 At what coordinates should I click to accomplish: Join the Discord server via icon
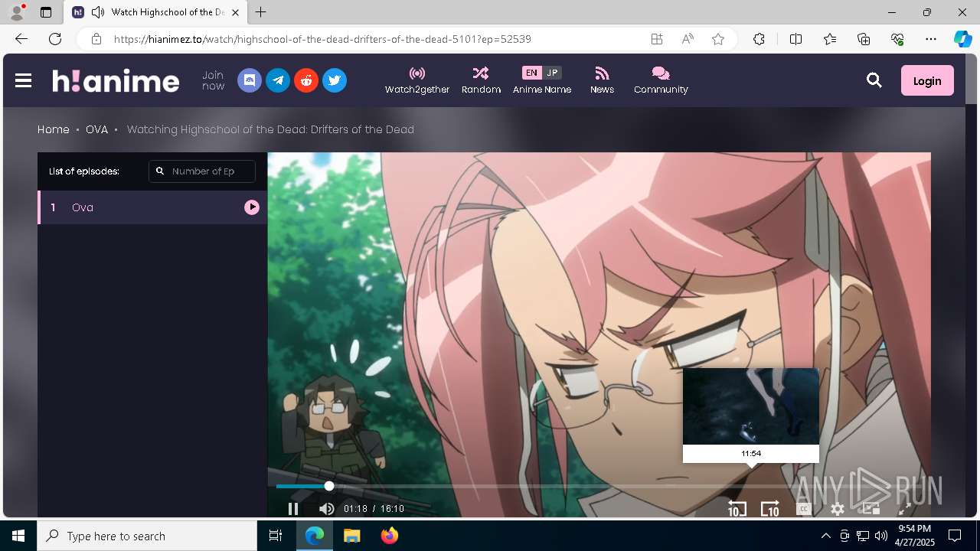[x=250, y=80]
